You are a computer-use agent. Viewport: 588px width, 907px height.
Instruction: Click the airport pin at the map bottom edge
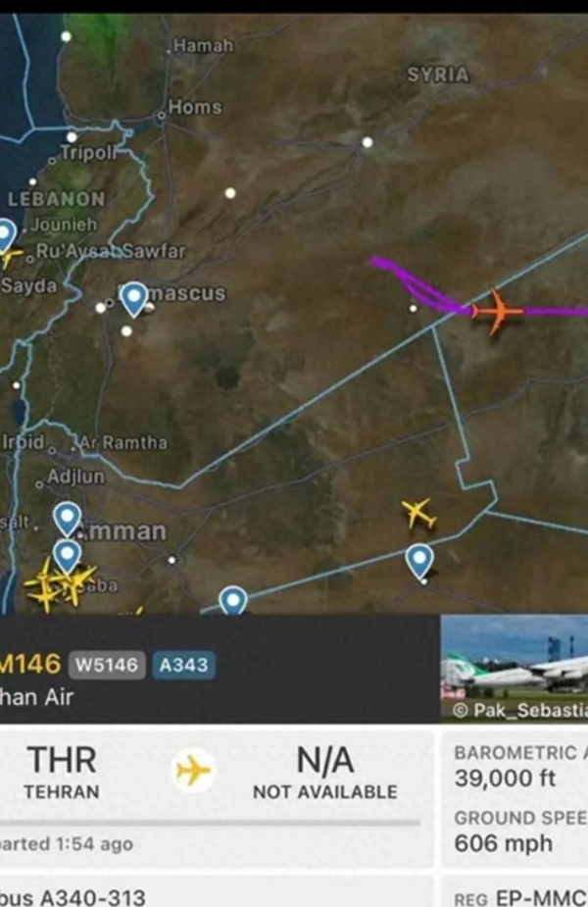[233, 600]
